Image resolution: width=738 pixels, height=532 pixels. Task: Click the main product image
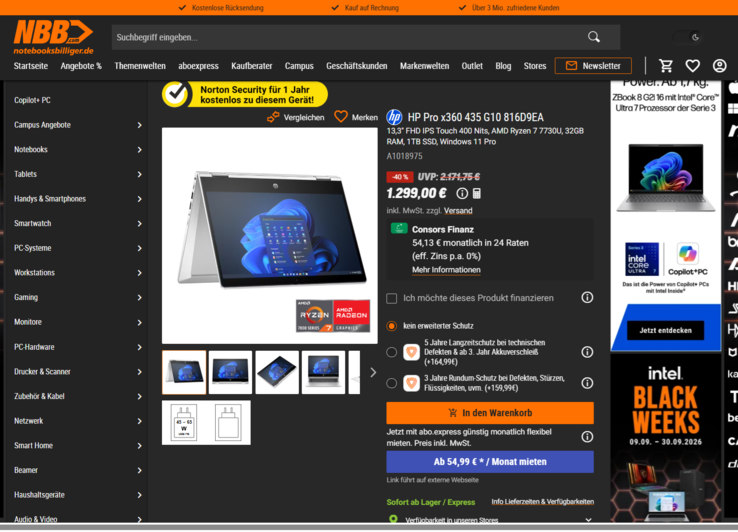tap(270, 235)
